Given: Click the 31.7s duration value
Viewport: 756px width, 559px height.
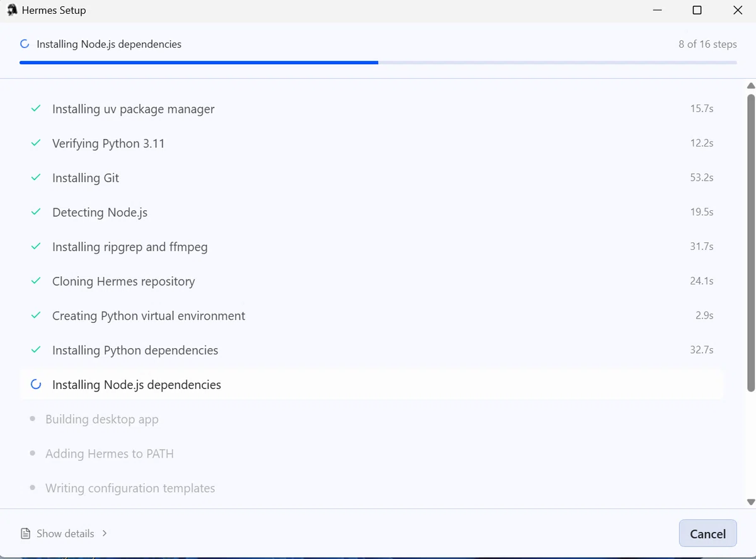Looking at the screenshot, I should pos(702,246).
